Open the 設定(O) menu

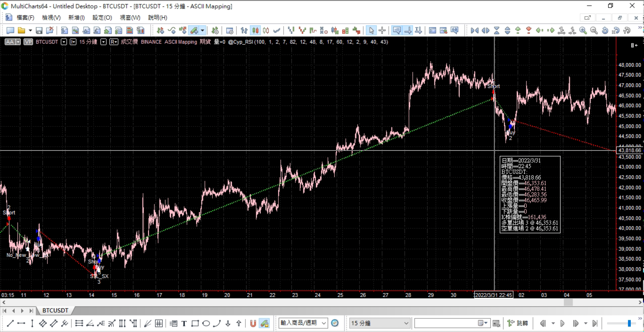point(102,18)
